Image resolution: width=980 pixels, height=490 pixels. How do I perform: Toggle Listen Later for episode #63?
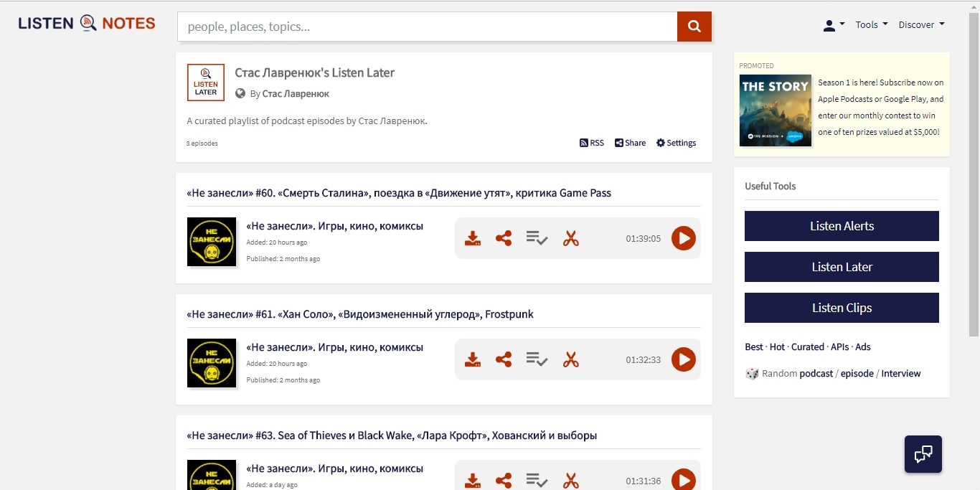point(537,481)
